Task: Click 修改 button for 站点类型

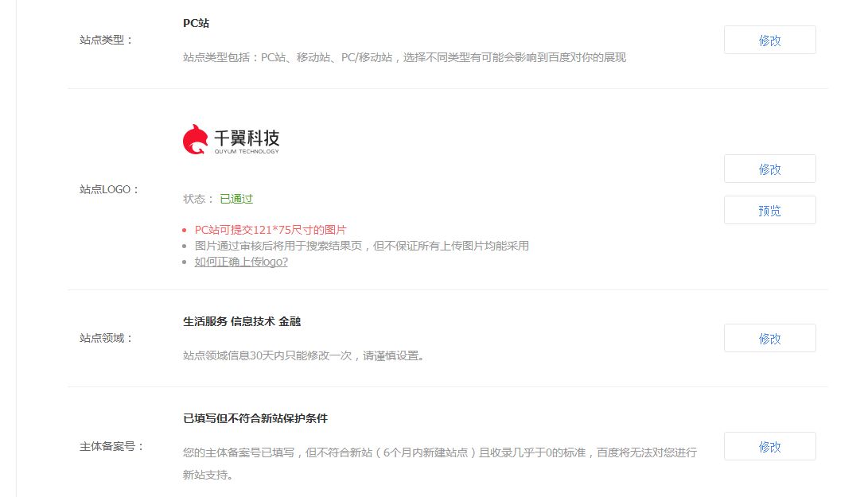Action: point(769,40)
